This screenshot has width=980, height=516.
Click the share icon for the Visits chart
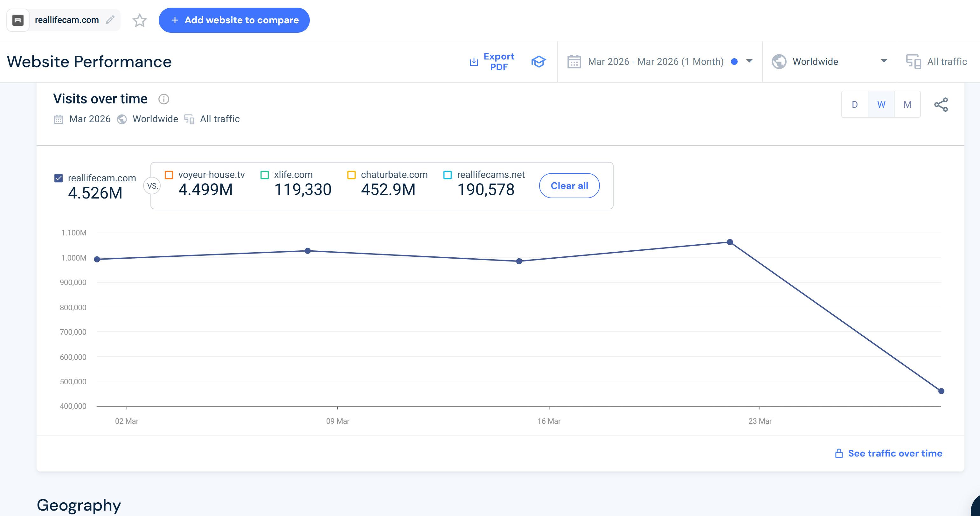941,105
